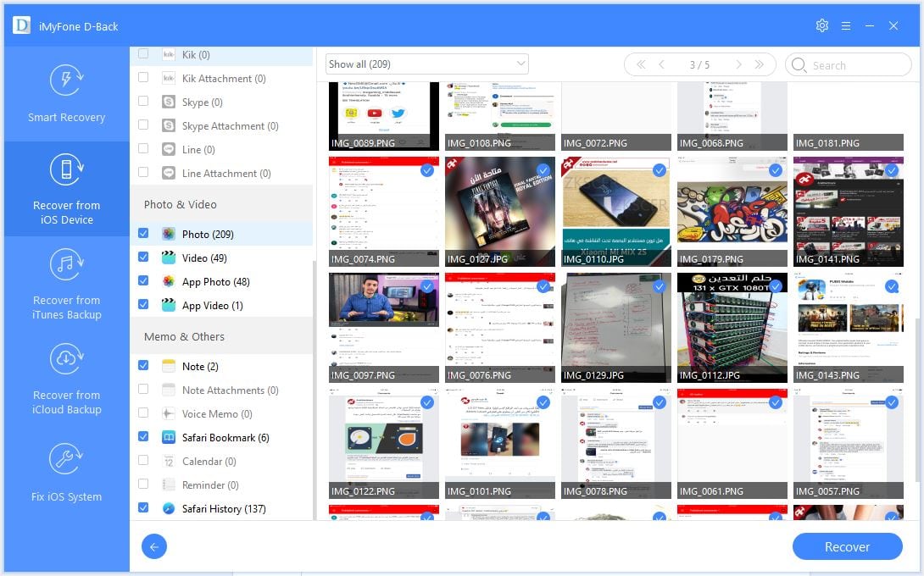
Task: Click the Calendar icon
Action: click(169, 461)
